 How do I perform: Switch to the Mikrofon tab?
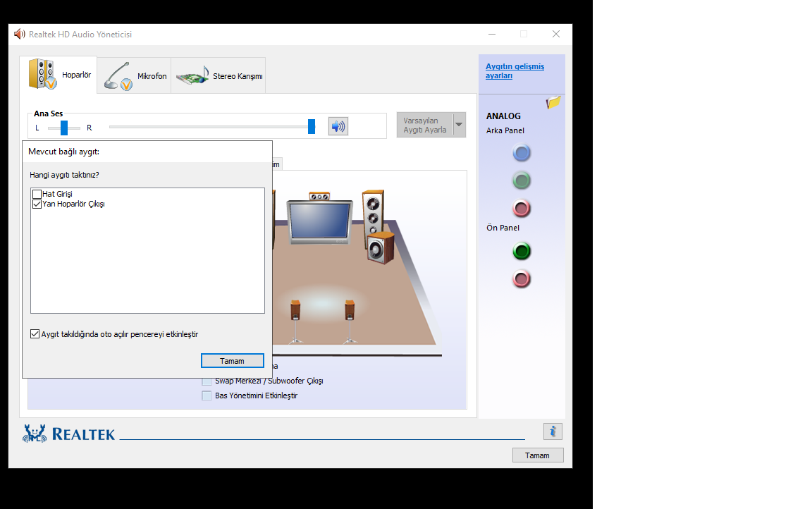[x=134, y=75]
